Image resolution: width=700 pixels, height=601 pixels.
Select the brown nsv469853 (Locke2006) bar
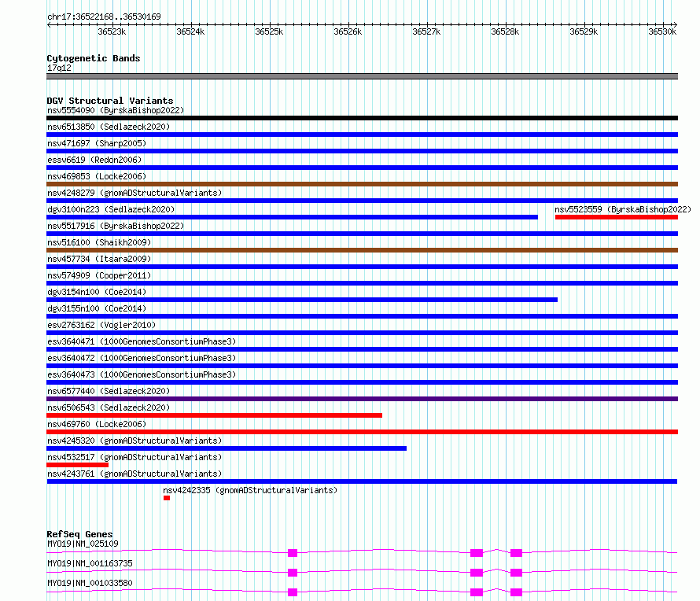pos(362,184)
